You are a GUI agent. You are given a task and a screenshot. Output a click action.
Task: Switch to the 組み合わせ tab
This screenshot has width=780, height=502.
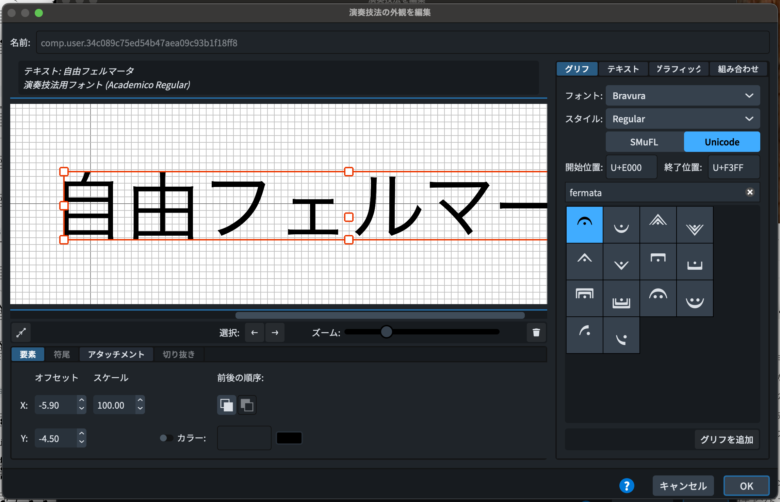pos(738,69)
